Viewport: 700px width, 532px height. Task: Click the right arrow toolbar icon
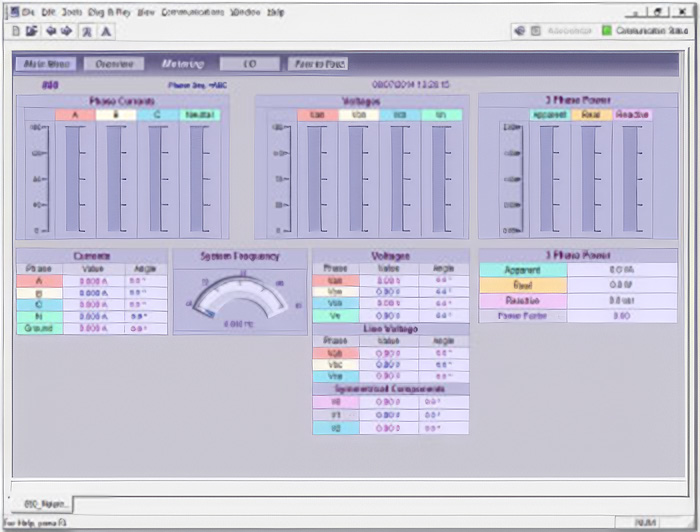coord(67,31)
